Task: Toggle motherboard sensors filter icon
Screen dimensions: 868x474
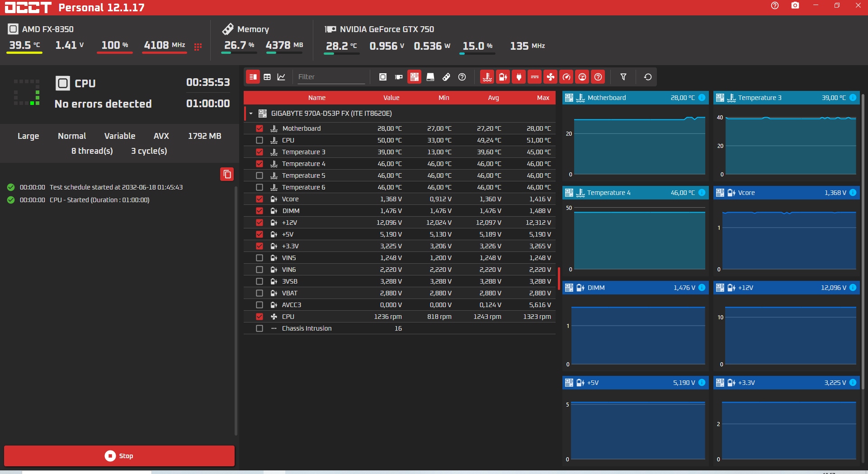Action: pyautogui.click(x=415, y=77)
